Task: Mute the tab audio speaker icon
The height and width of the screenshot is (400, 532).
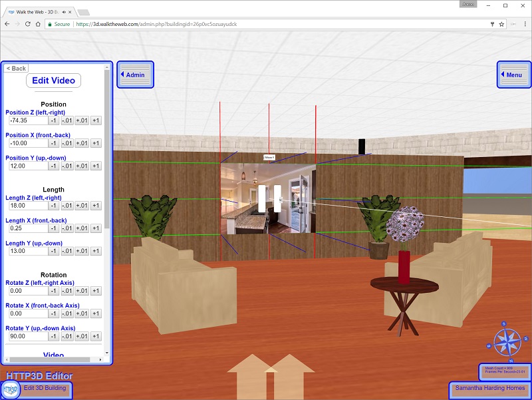Action: pos(64,12)
